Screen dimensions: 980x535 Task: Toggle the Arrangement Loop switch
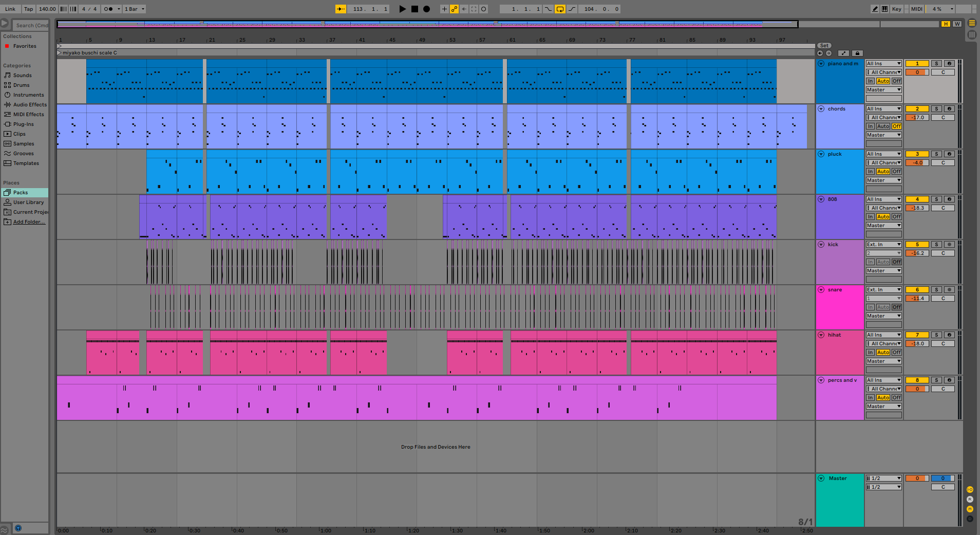click(x=560, y=9)
